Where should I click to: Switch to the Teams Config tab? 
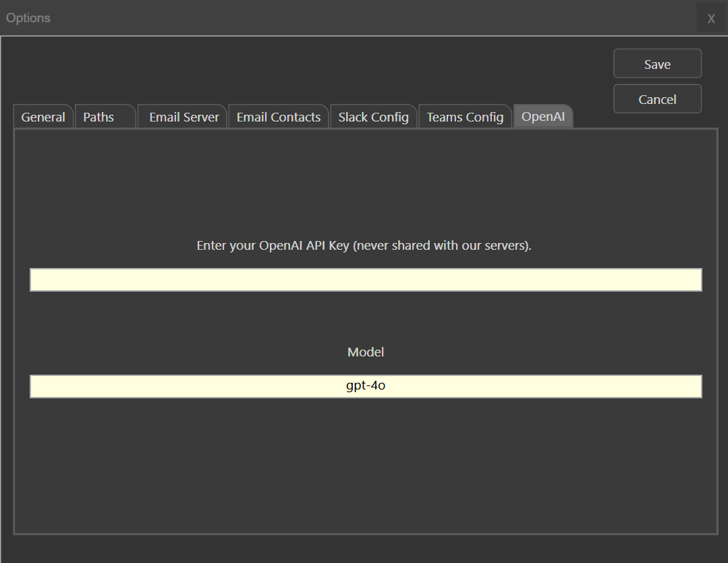coord(465,116)
